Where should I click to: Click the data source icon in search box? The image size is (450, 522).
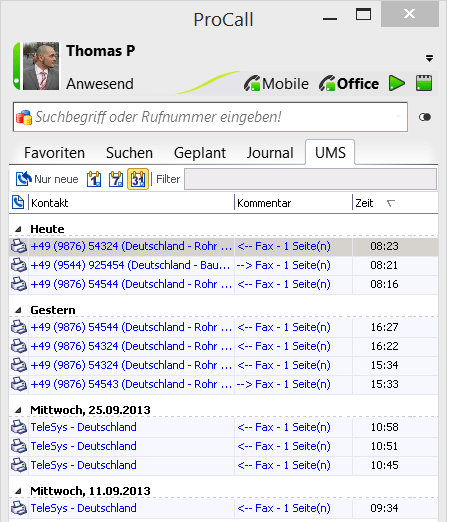tap(24, 117)
